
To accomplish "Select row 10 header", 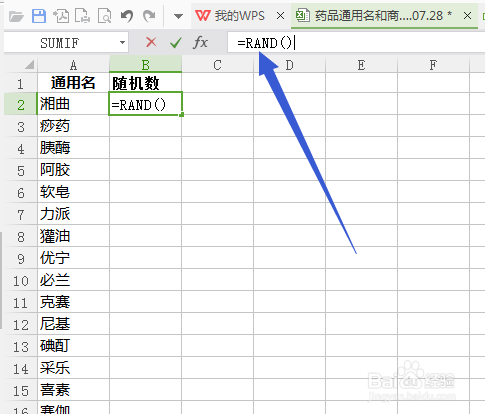I will coord(20,281).
